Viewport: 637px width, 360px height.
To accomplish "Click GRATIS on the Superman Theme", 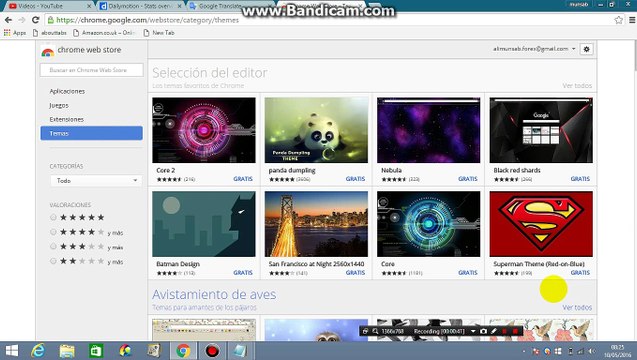I will click(580, 273).
